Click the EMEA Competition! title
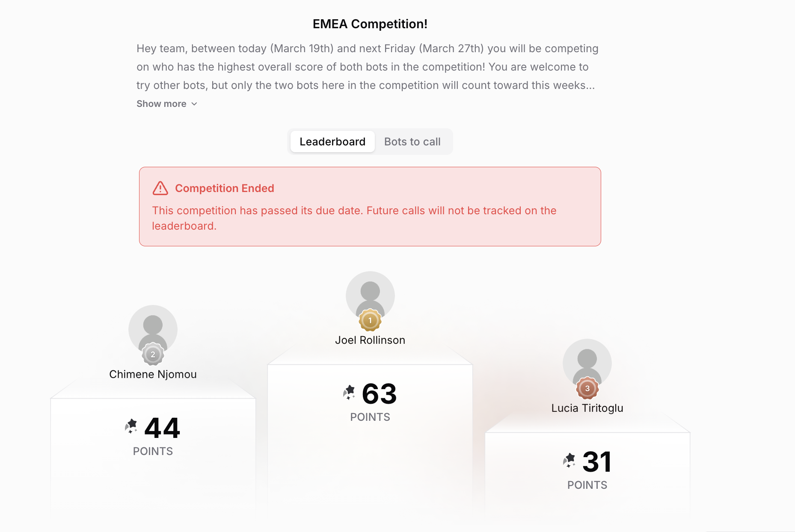Screen dimensions: 795x532 (x=370, y=24)
